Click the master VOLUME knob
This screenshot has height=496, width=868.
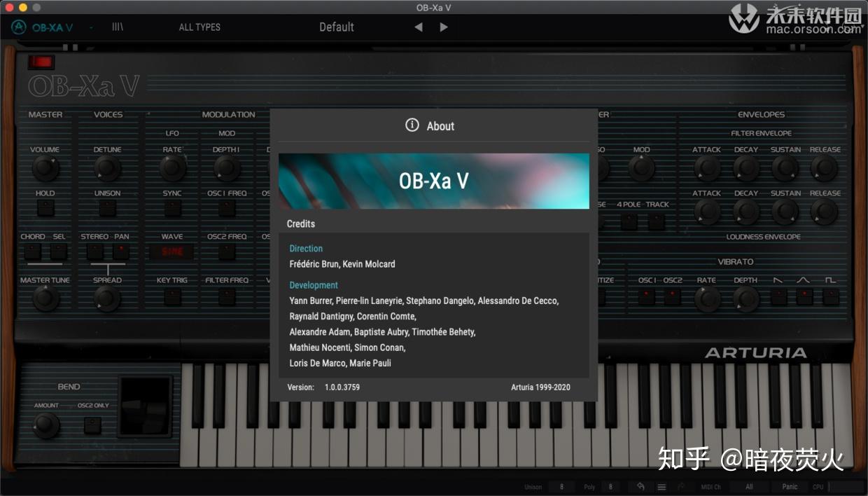[x=45, y=168]
